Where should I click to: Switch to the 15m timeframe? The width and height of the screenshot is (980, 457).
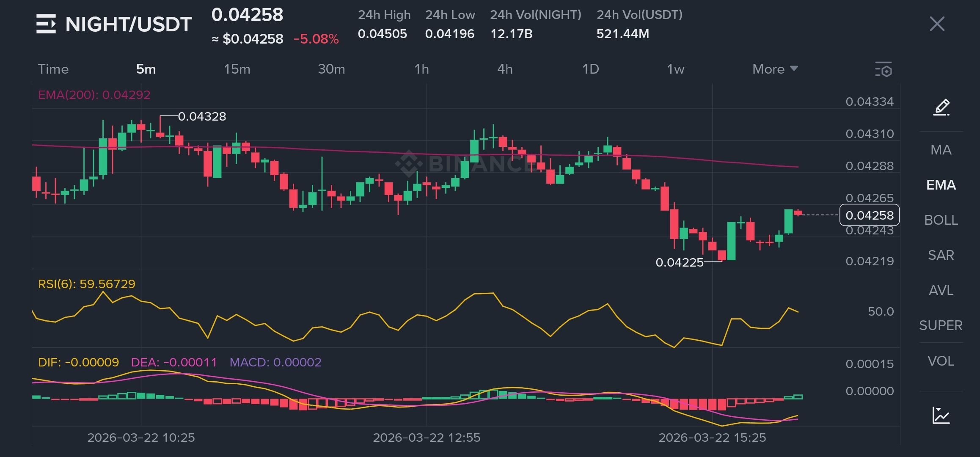point(237,69)
